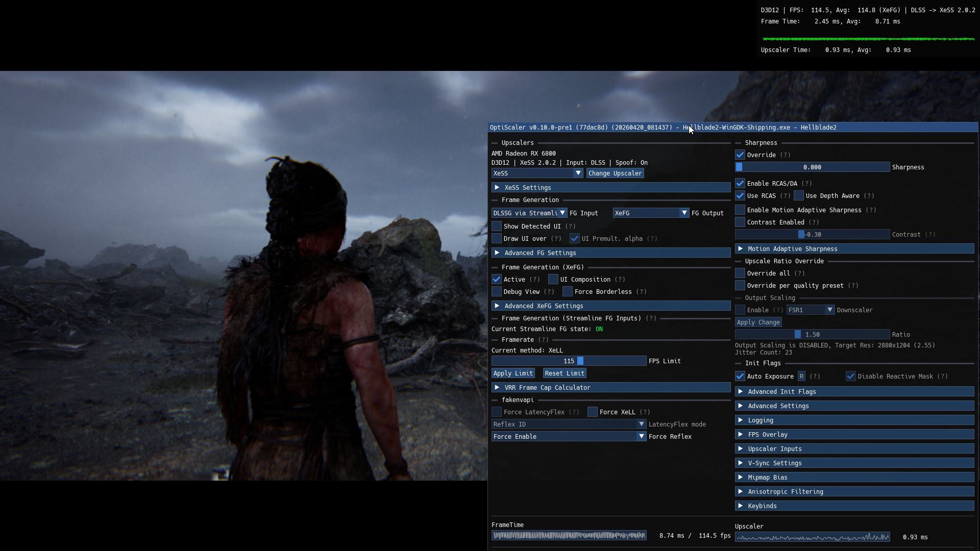Open the FG Output XeFG dropdown
Viewport: 980px width, 551px height.
click(651, 213)
